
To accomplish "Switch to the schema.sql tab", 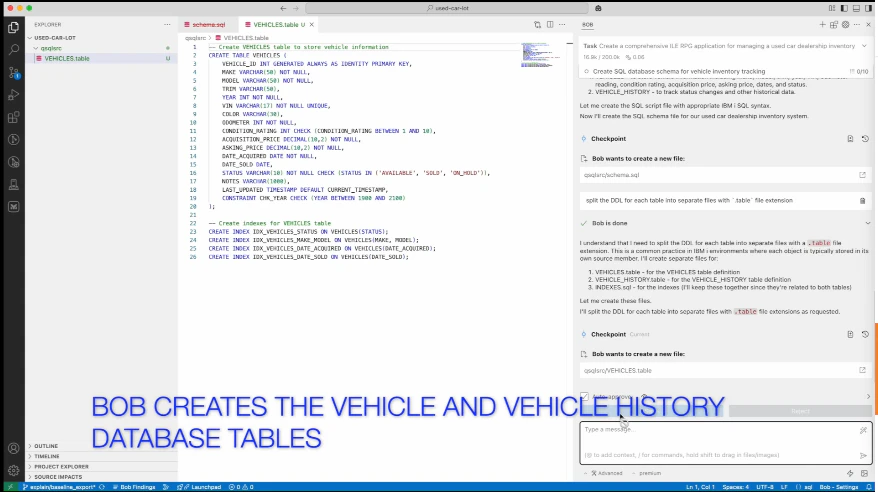I will click(x=209, y=24).
